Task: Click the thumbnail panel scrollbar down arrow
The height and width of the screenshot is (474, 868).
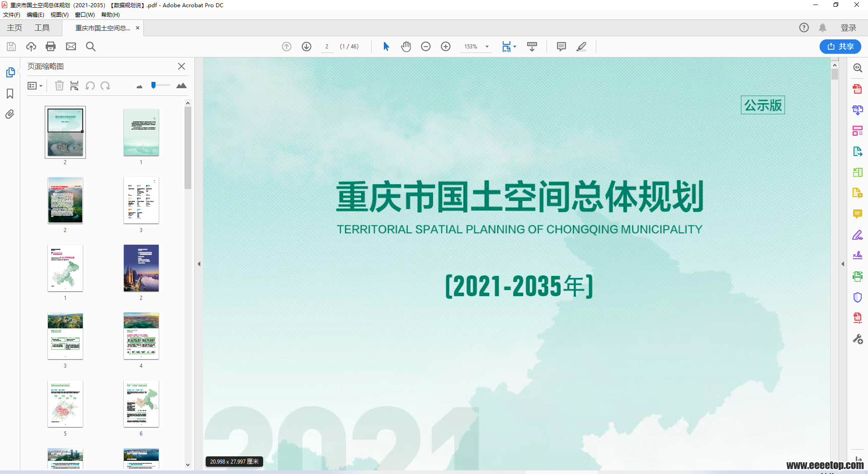Action: (188, 465)
